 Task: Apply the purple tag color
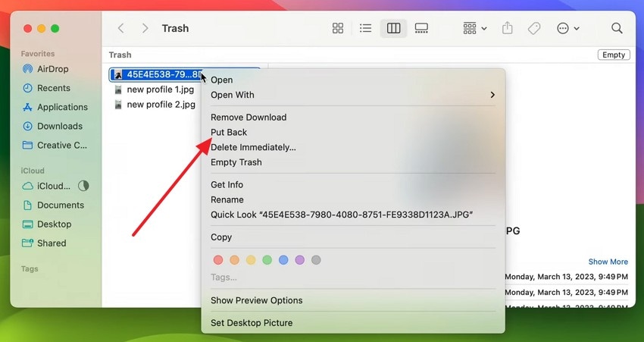point(300,260)
